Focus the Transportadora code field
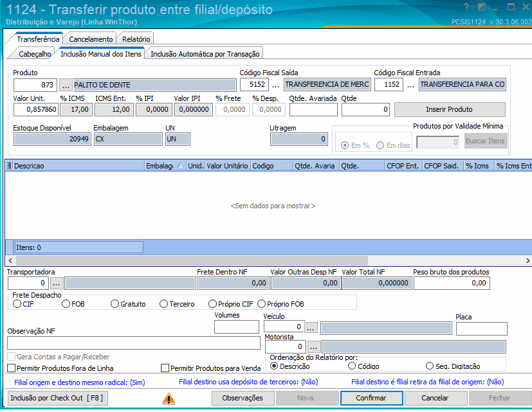 point(28,283)
